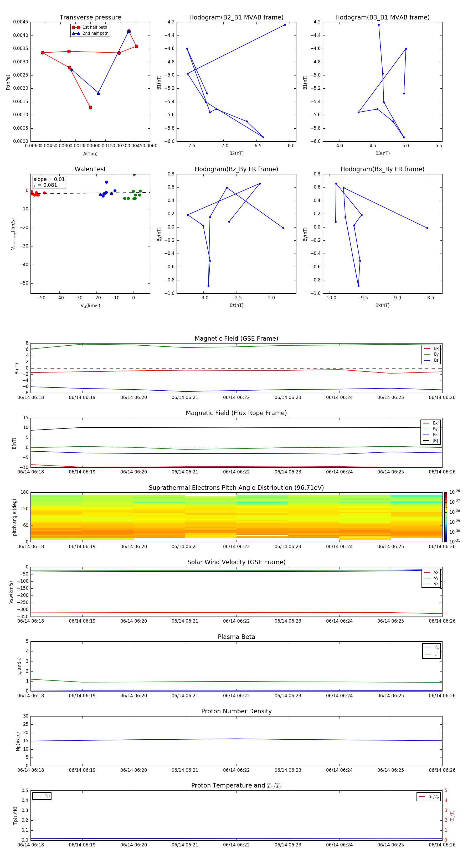Click the slope and r annotation box in WalenTest

pyautogui.click(x=49, y=182)
